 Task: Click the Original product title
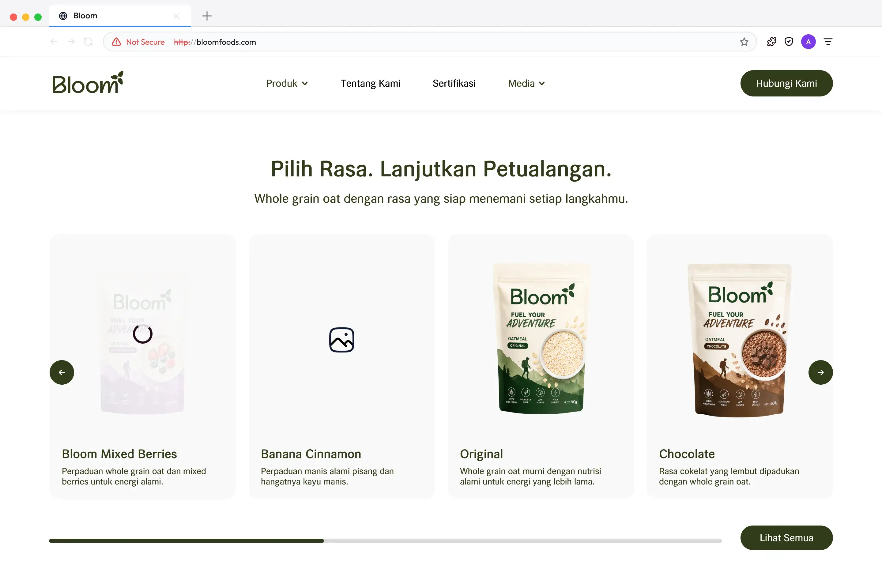pos(481,454)
